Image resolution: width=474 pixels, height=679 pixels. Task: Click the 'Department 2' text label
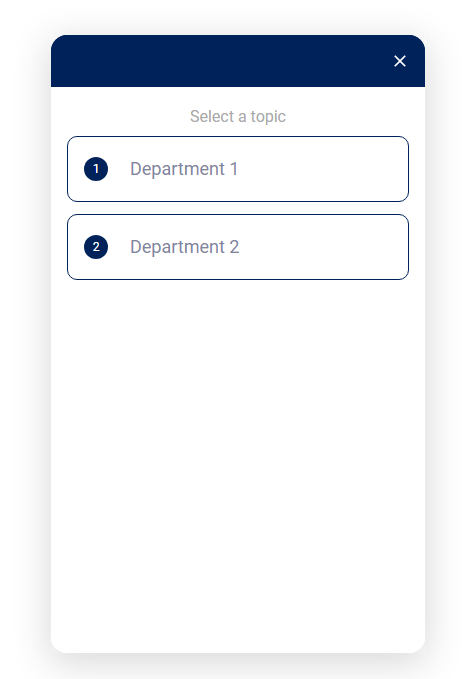(184, 247)
